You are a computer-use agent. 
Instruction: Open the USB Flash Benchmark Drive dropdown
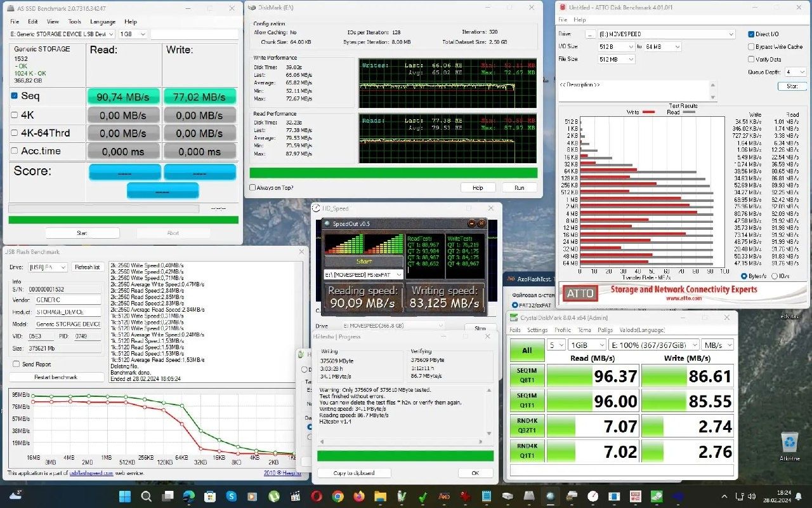pos(48,267)
